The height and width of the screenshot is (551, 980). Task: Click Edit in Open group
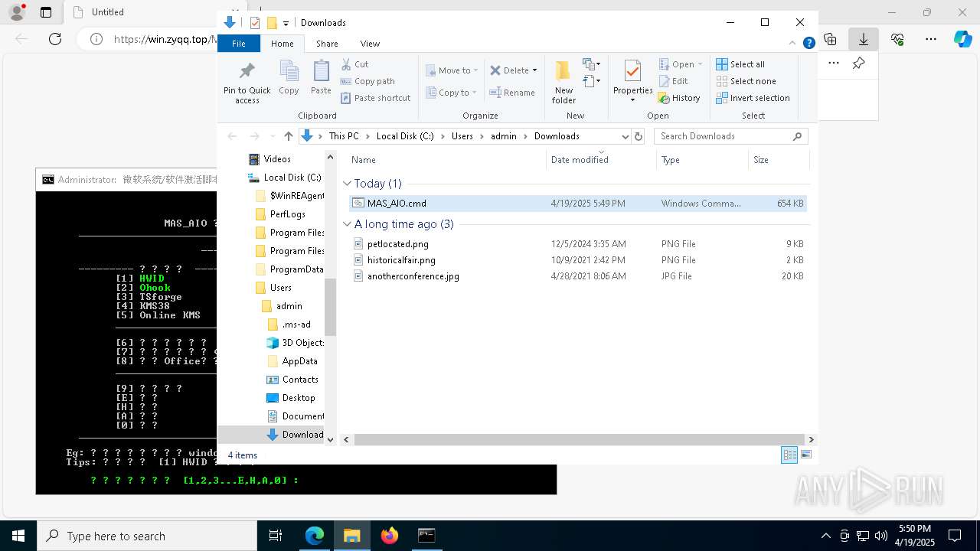pyautogui.click(x=673, y=81)
